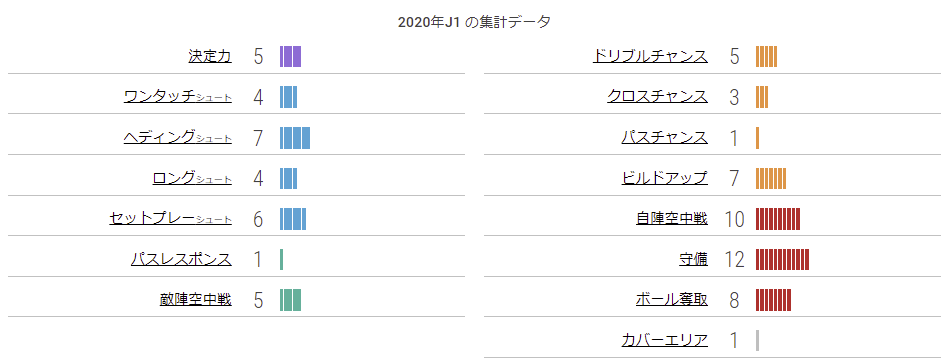The image size is (951, 363).
Task: Click the green 敵陣空中戦 rating bar
Action: pyautogui.click(x=291, y=299)
